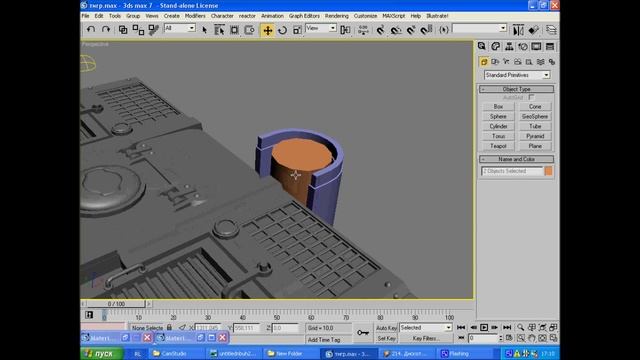The height and width of the screenshot is (360, 640).
Task: Click the Select and Manipulate icon
Action: pos(363,30)
